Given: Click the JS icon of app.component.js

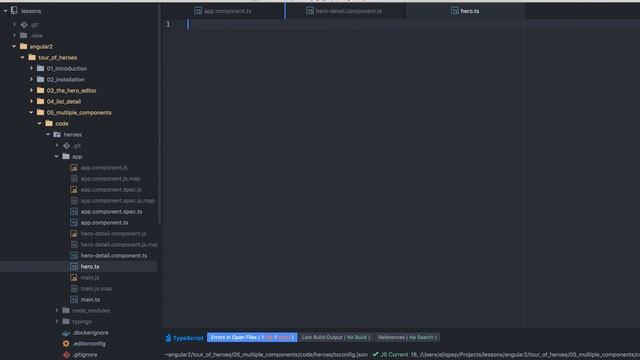Looking at the screenshot, I should [x=74, y=168].
